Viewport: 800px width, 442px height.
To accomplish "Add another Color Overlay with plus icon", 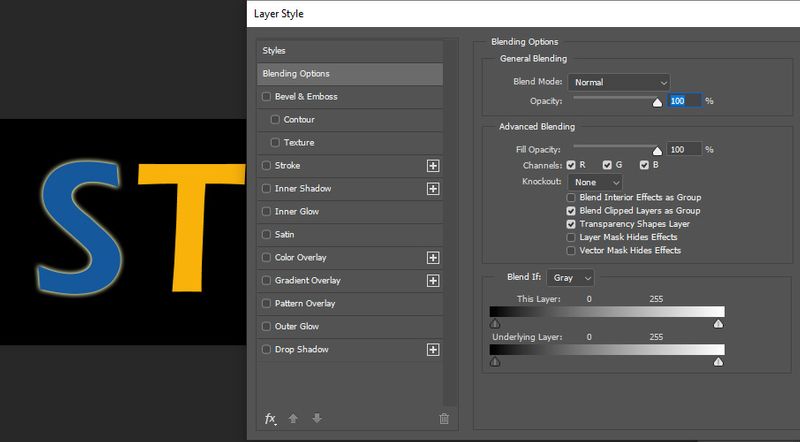I will (x=433, y=258).
